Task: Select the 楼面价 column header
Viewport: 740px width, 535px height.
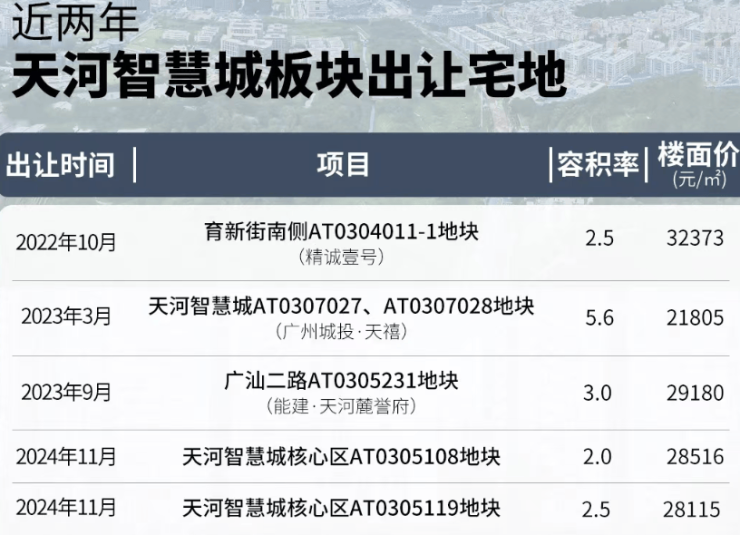Action: pos(697,158)
